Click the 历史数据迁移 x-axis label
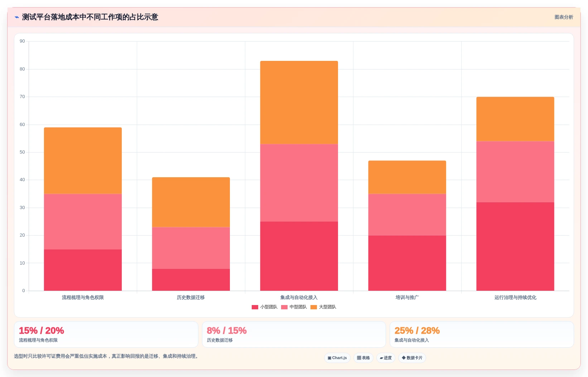588x377 pixels. pos(191,298)
